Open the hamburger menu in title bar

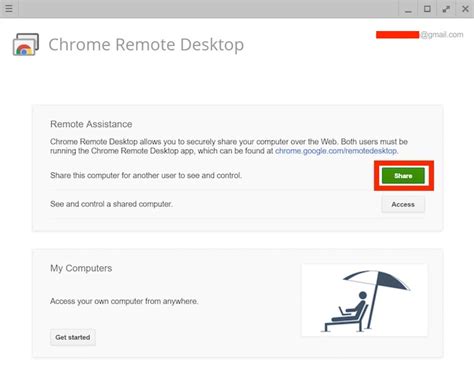(9, 9)
